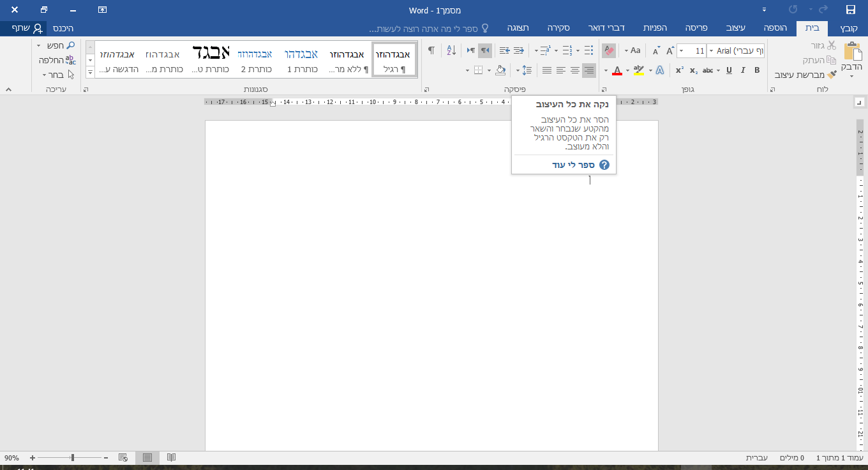
Task: Click the Save disk icon in title bar
Action: pyautogui.click(x=850, y=10)
